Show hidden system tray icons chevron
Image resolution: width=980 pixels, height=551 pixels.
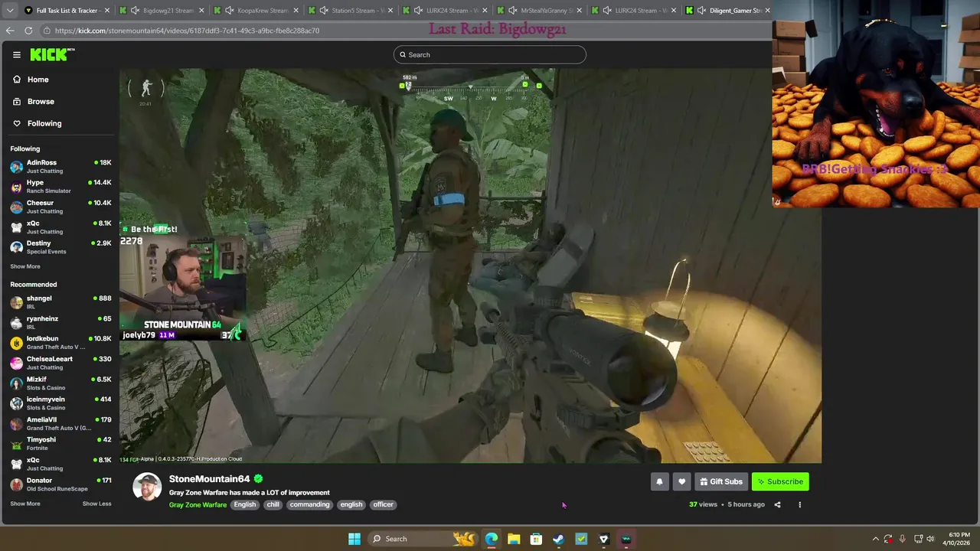[875, 539]
